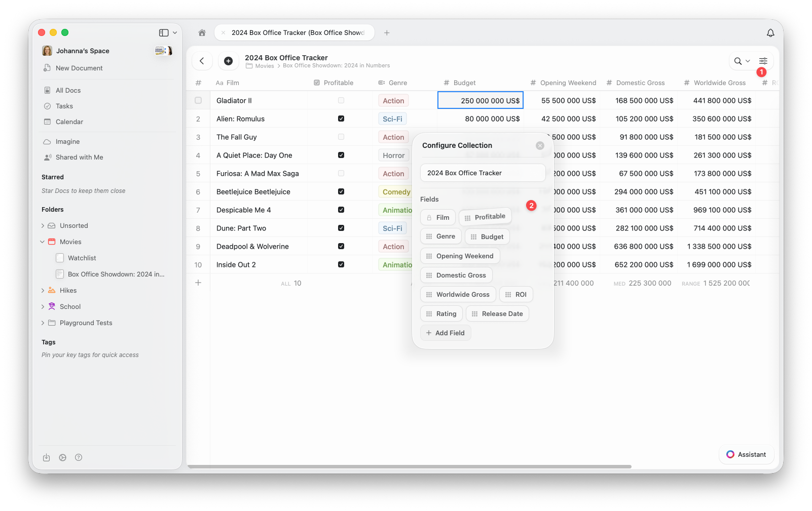Click the home icon in the tab bar
Viewport: 812px width, 511px height.
point(202,32)
